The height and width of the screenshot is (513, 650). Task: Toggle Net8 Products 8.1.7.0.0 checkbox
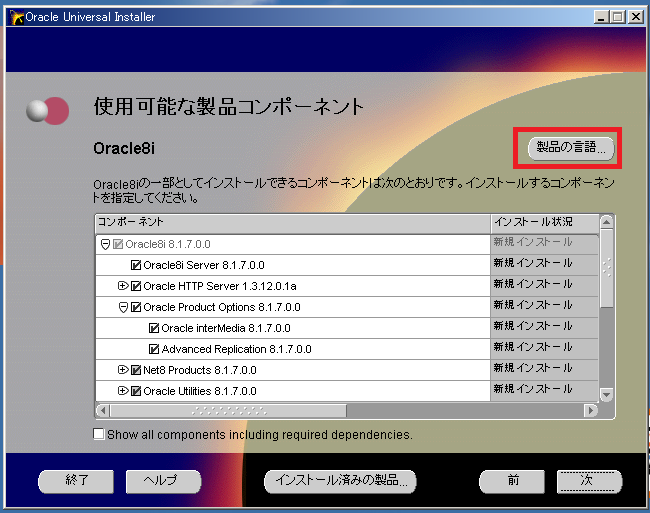tap(136, 370)
